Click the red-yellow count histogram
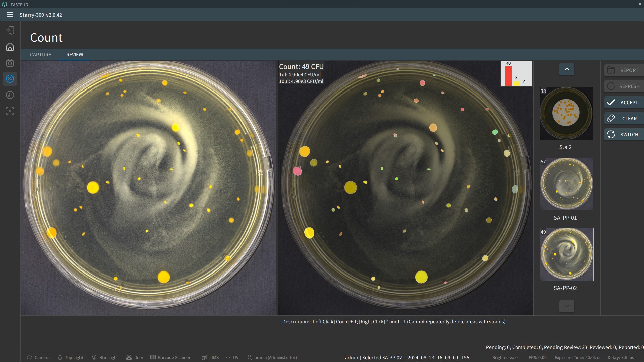Screen dimensions: 644x362 [x=516, y=74]
